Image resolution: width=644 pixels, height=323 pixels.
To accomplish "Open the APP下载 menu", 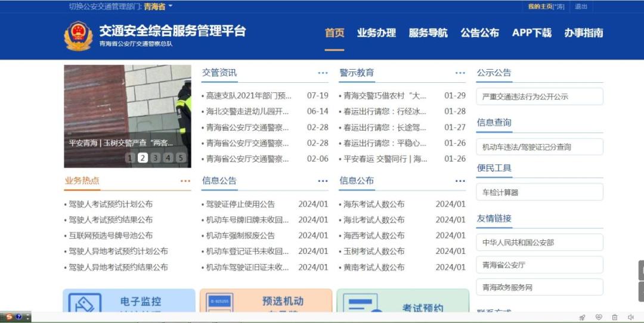I will [531, 33].
